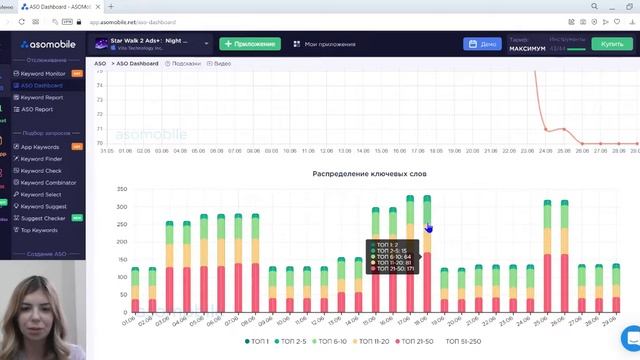The width and height of the screenshot is (640, 360).
Task: Toggle ТОП 21-50 series in chart legend
Action: point(414,341)
